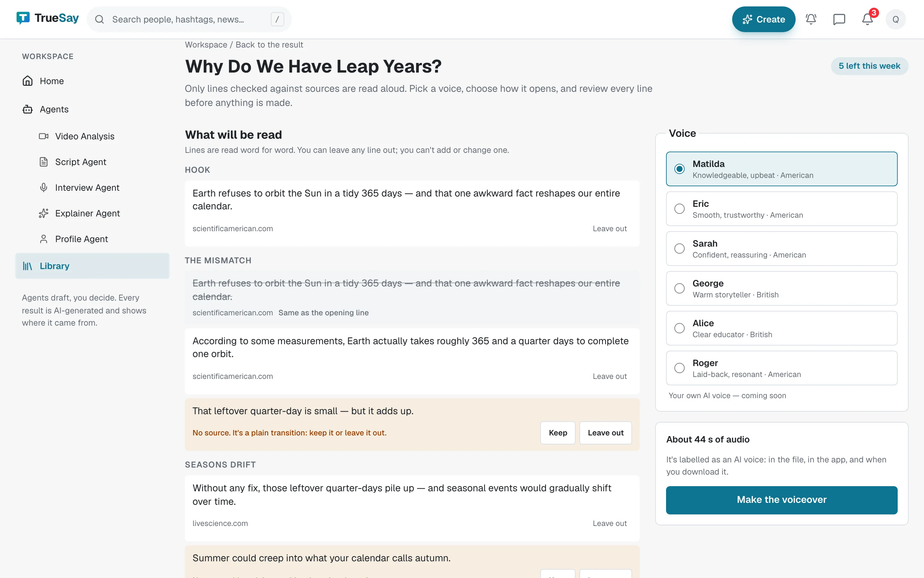Click Same as the opening line note
The width and height of the screenshot is (924, 578).
click(323, 313)
